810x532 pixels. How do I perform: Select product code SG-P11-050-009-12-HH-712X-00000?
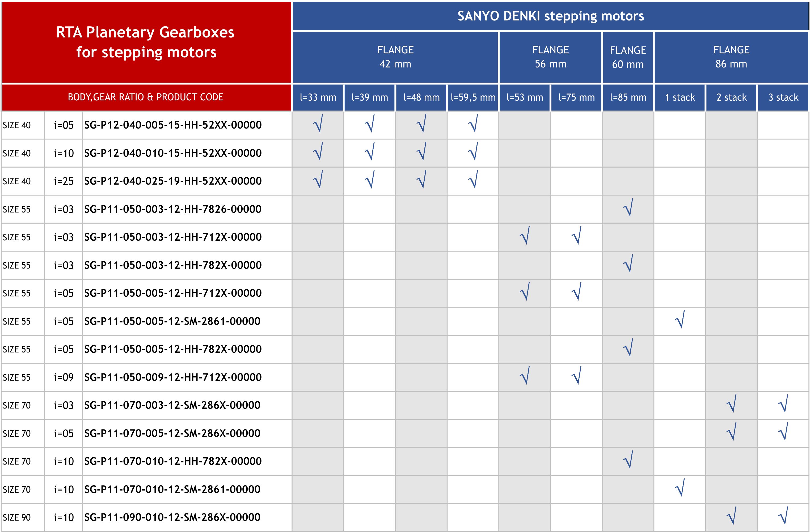(x=173, y=377)
